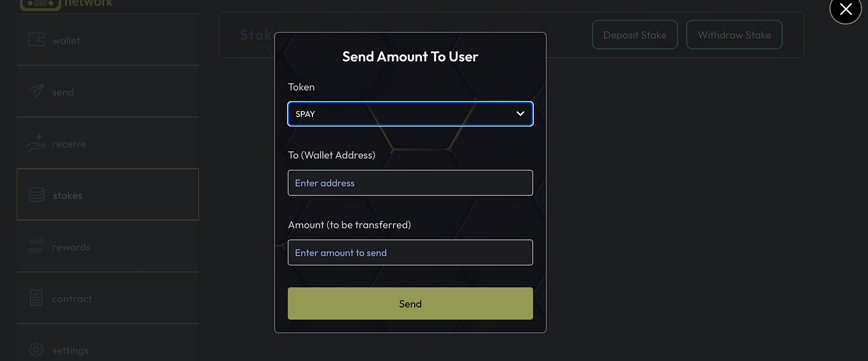Viewport: 868px width, 361px height.
Task: Close the dialog with the X button
Action: point(846,9)
